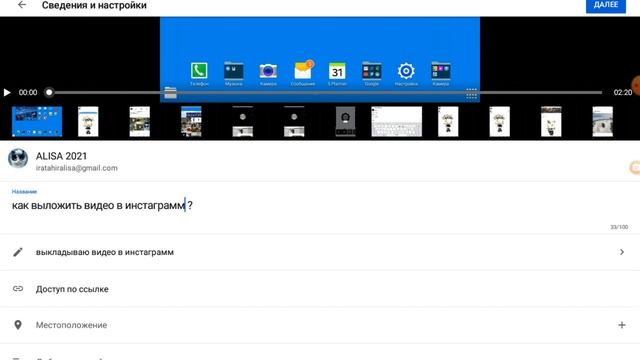
Task: Click the 00:00 current time label
Action: tap(28, 93)
